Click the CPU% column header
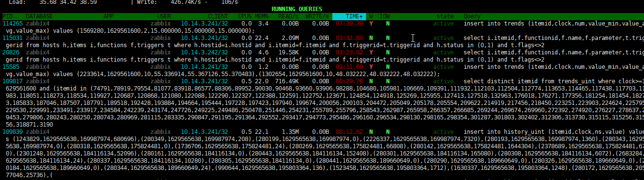Image resolution: width=644 pixels, height=180 pixels. pos(245,16)
